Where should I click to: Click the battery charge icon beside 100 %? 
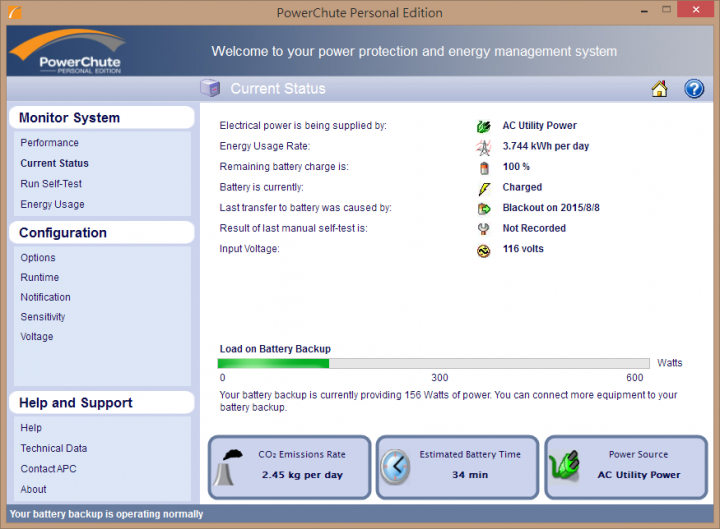(x=484, y=168)
